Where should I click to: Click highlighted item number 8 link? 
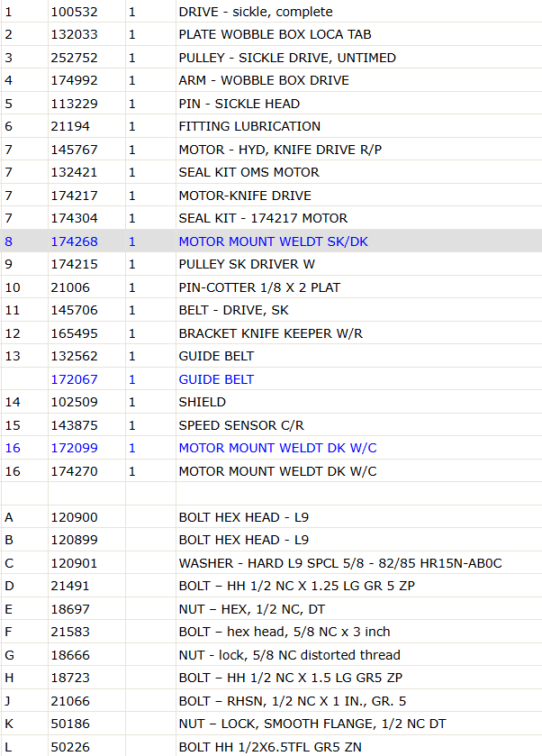(x=9, y=241)
